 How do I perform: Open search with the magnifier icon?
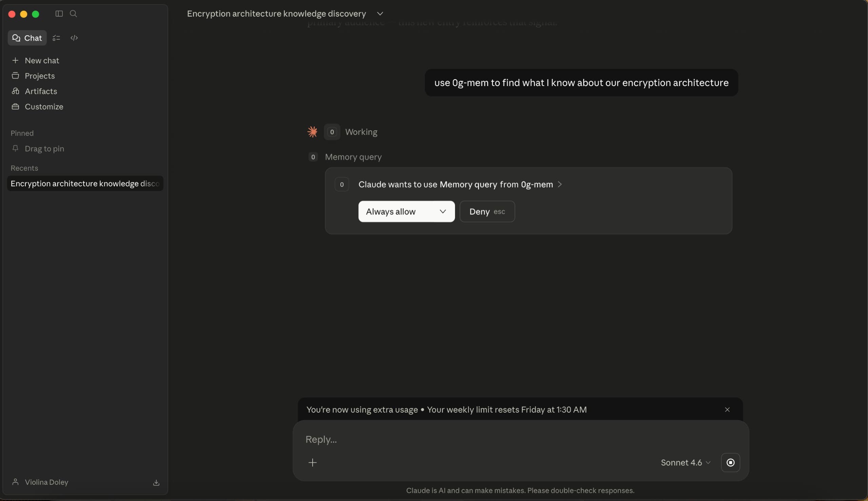point(73,14)
